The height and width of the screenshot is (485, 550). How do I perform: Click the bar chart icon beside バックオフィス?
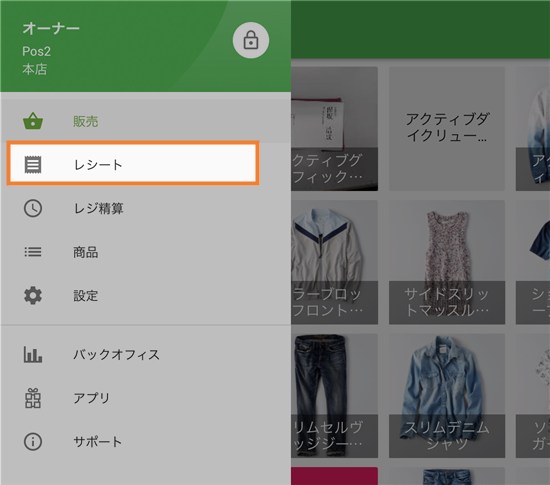[33, 354]
